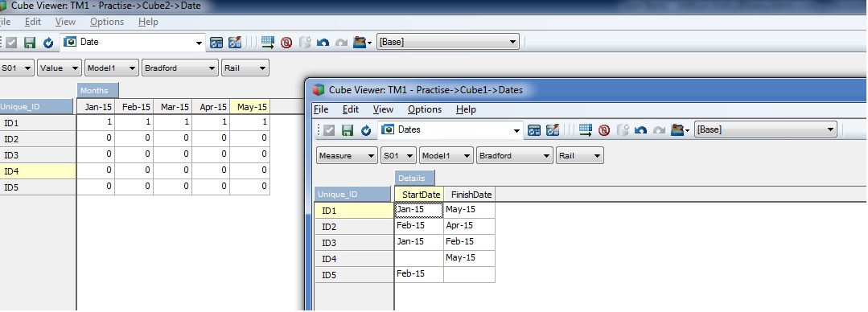The image size is (868, 312).
Task: Click Redo arrow in Cube1 Dates window
Action: click(x=660, y=130)
